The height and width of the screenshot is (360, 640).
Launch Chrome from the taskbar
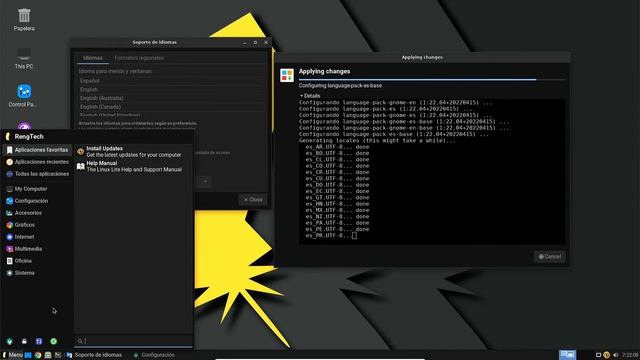(38, 355)
